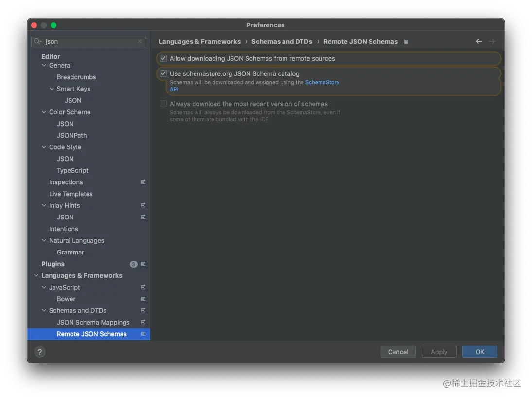Collapse the Color Scheme tree node
532x399 pixels.
pos(44,112)
